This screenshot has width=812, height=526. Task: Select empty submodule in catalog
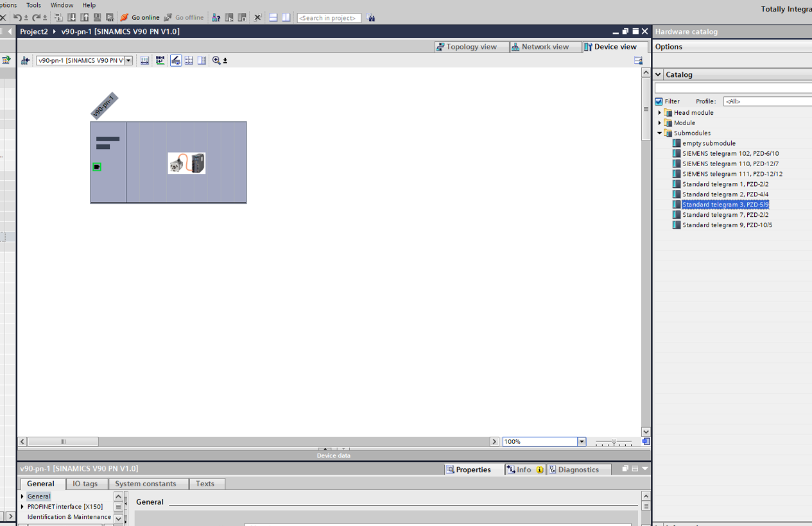tap(709, 144)
